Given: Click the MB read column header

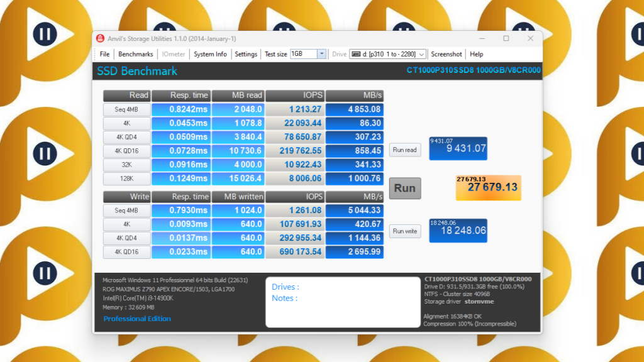Looking at the screenshot, I should (x=238, y=96).
